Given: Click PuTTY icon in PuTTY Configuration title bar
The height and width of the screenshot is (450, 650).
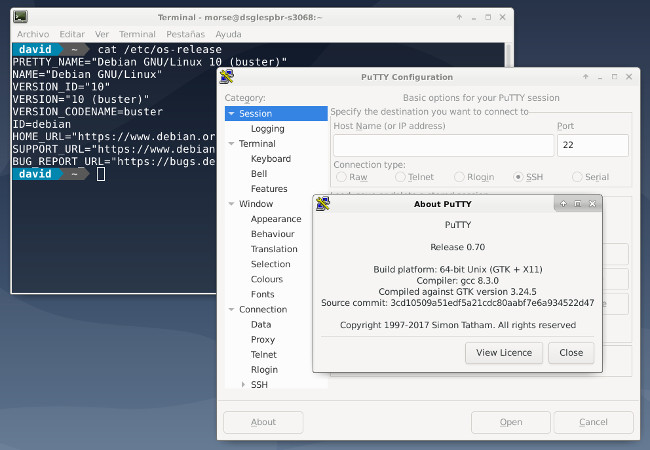Looking at the screenshot, I should (227, 76).
